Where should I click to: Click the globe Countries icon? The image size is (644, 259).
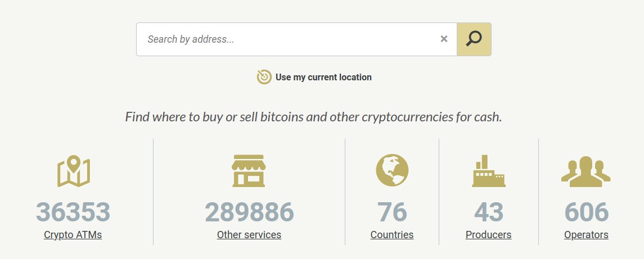[392, 170]
